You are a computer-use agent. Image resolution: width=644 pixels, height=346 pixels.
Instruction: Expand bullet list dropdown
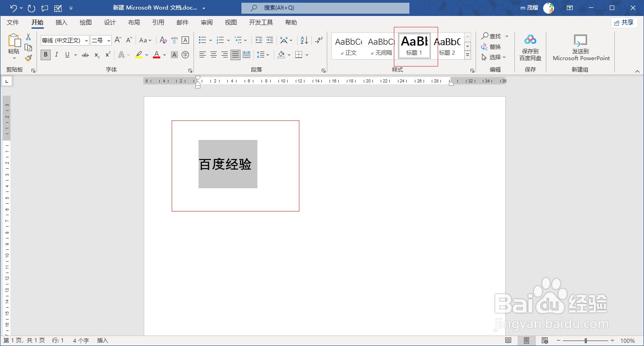tap(210, 40)
